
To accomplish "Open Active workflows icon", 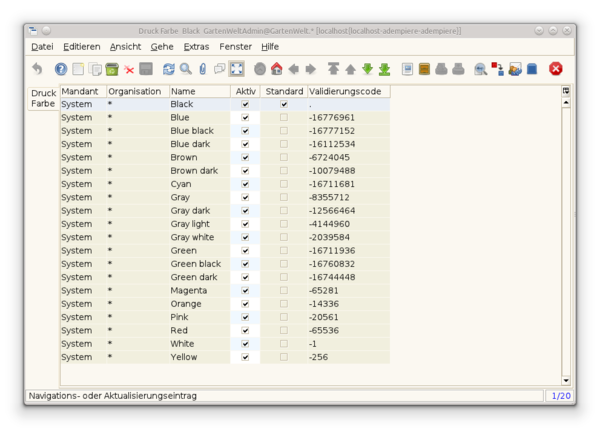I will click(497, 69).
